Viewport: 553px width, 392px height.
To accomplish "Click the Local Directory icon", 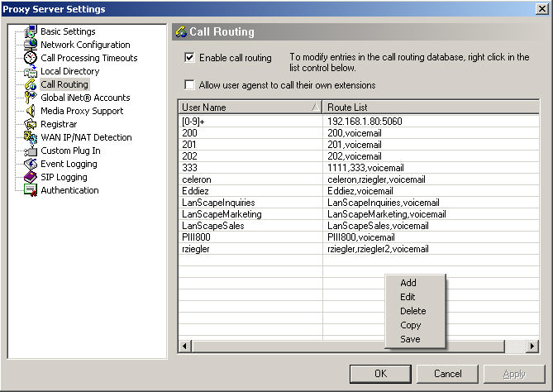I will (x=31, y=71).
